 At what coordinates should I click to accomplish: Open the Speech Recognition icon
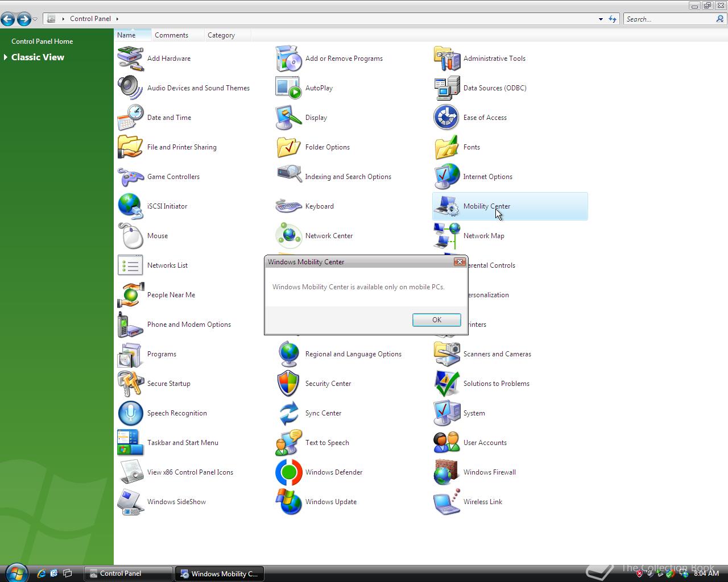point(130,413)
